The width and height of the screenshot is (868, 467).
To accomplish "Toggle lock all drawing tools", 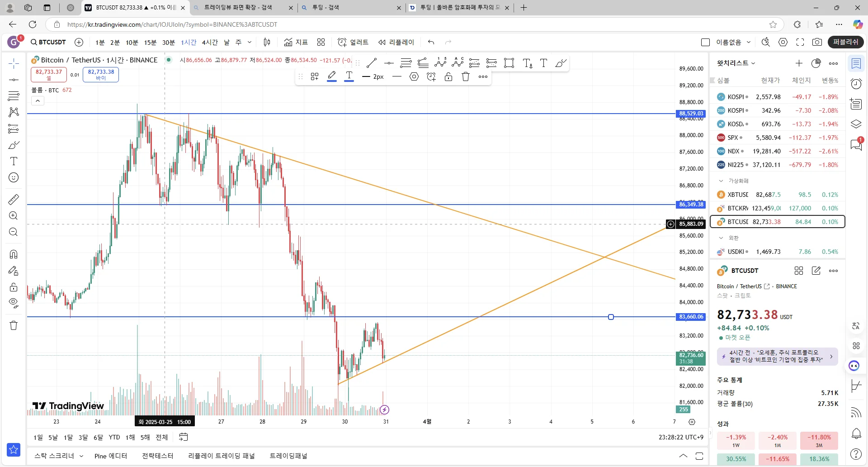I will pyautogui.click(x=14, y=287).
